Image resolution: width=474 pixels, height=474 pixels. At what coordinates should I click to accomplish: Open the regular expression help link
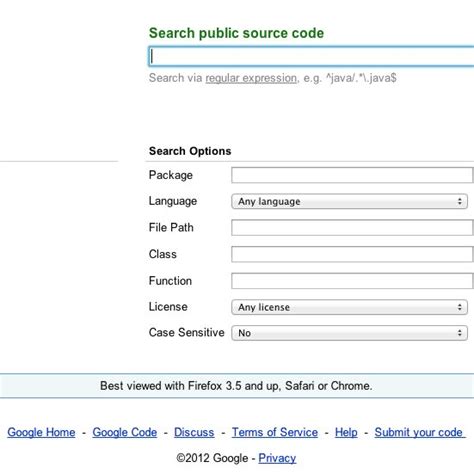click(251, 78)
